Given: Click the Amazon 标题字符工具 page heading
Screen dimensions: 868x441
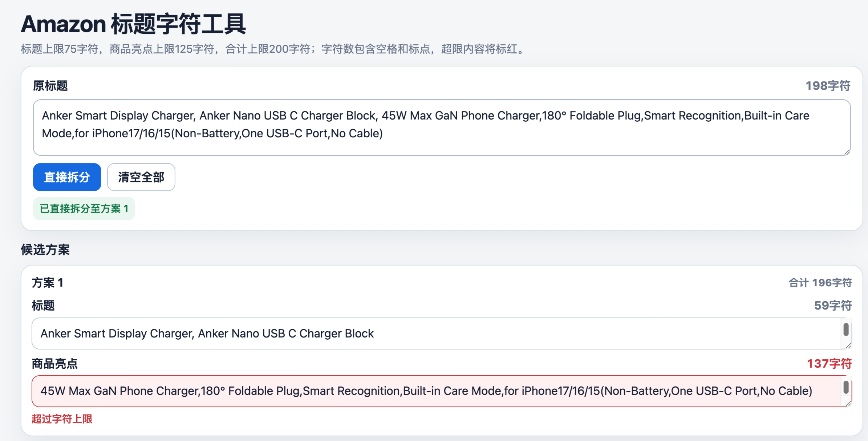Looking at the screenshot, I should (134, 24).
